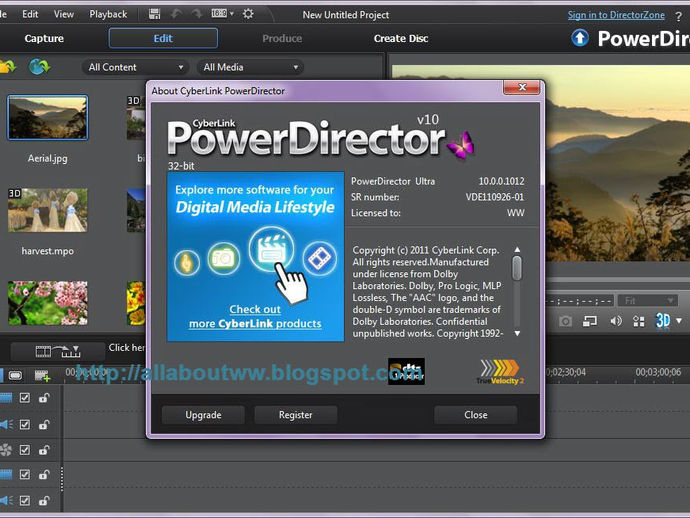Open the Edit menu in menu bar

[x=30, y=14]
